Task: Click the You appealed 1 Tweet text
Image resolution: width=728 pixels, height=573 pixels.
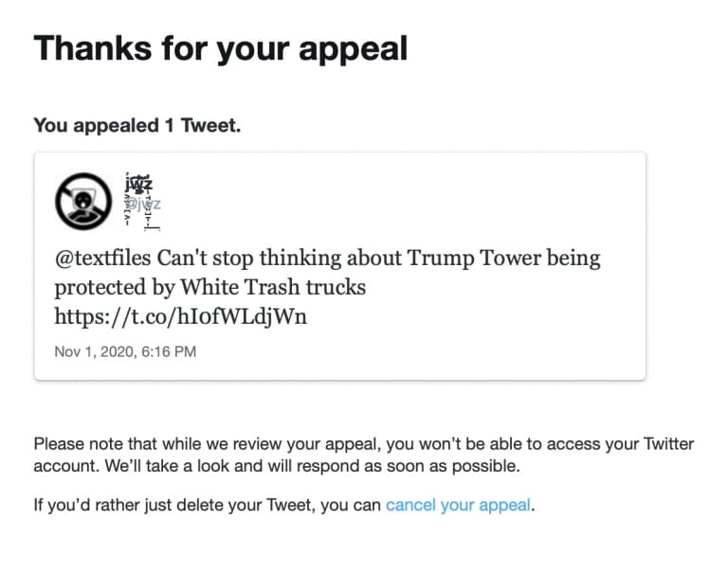Action: coord(137,125)
